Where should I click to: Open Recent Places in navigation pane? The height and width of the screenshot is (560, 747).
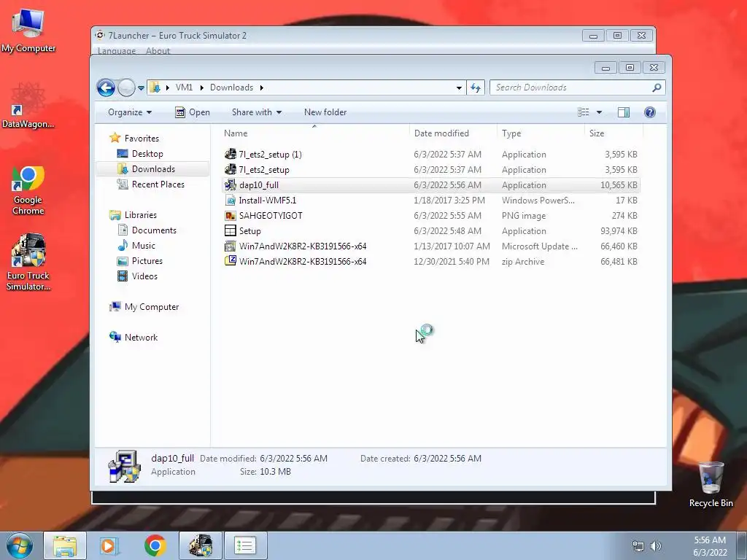click(x=150, y=184)
